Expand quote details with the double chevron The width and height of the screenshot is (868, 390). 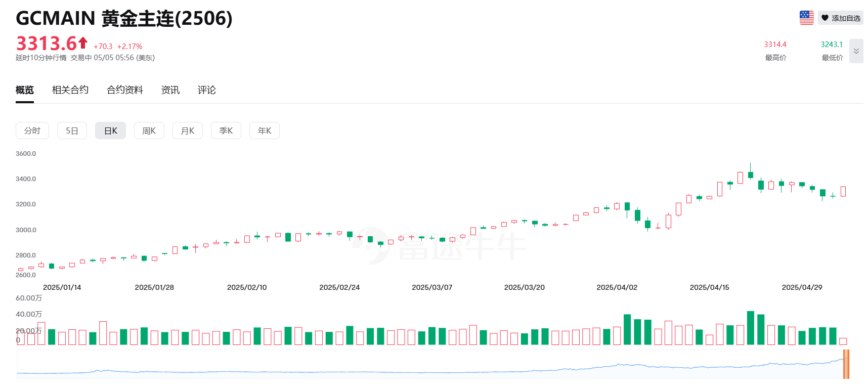tap(856, 51)
